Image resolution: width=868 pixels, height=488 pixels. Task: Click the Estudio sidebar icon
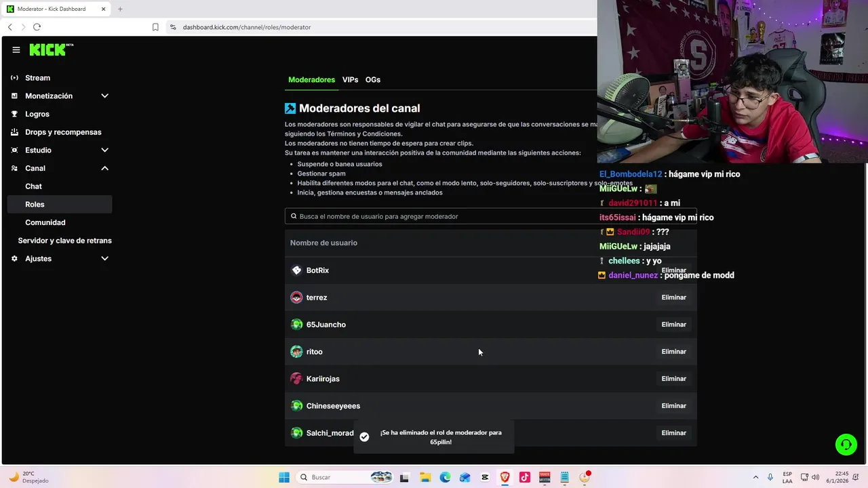tap(15, 150)
